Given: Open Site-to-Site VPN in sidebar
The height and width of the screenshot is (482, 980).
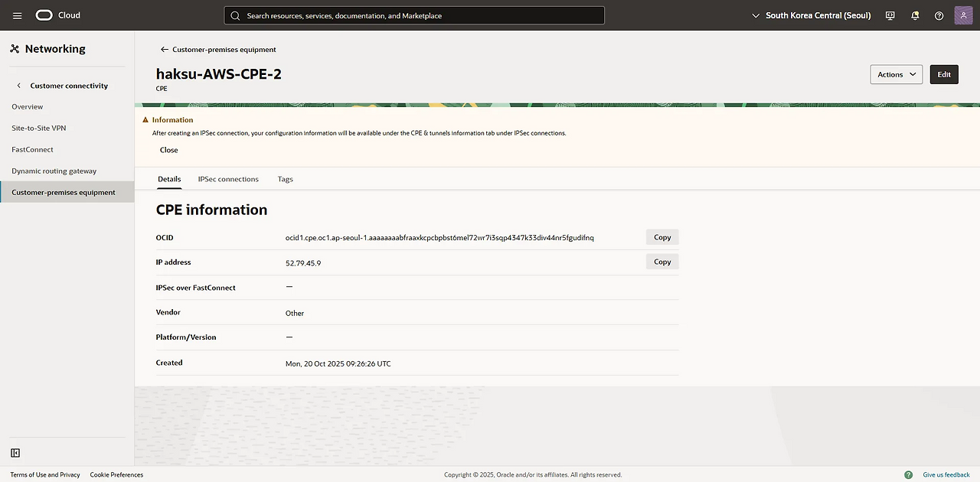Looking at the screenshot, I should 38,128.
